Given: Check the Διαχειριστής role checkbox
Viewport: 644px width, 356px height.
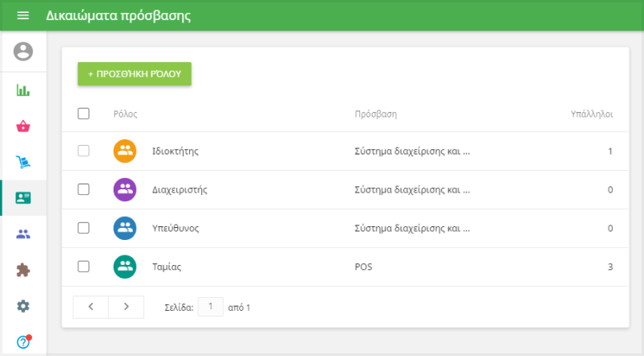Looking at the screenshot, I should [x=84, y=189].
